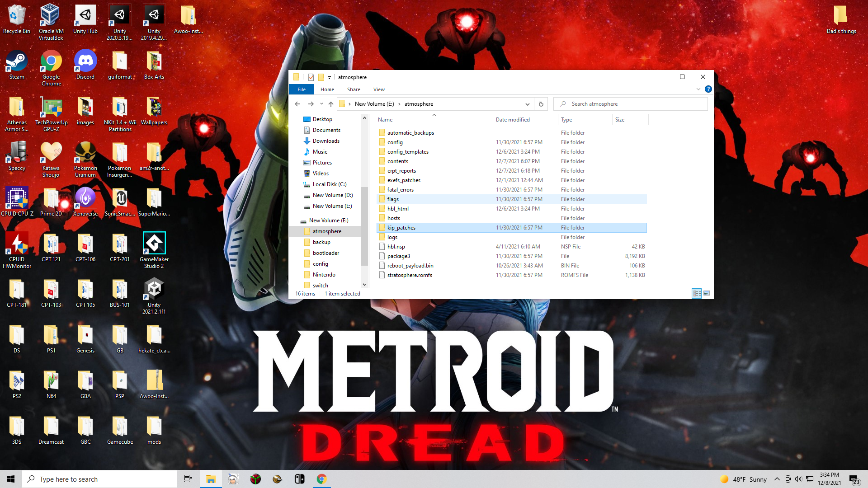The image size is (868, 488).
Task: Sort by the Date modified column
Action: pos(525,120)
